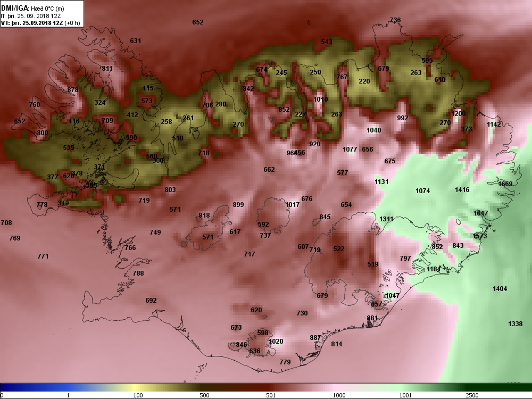Click the 1338 value label
The image size is (532, 399).
point(515,323)
